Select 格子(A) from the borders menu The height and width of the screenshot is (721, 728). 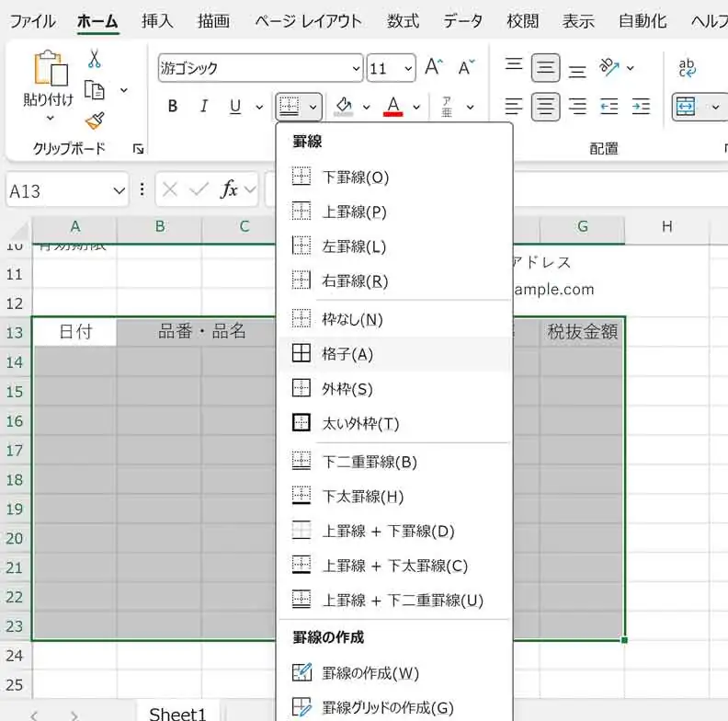click(347, 354)
